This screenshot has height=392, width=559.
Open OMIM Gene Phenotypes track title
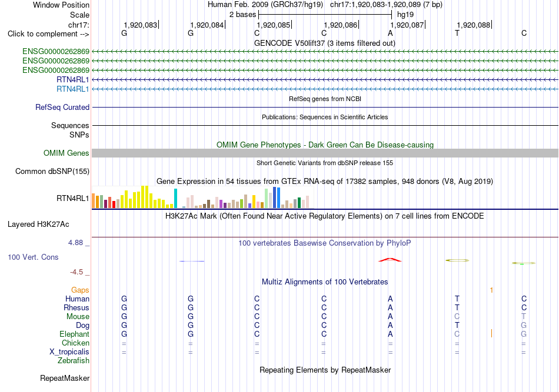(x=325, y=145)
